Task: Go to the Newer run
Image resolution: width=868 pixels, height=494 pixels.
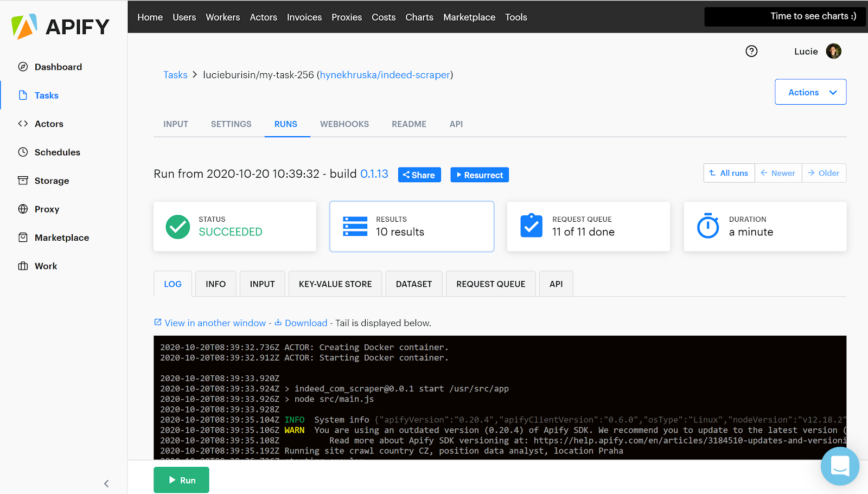Action: point(778,173)
